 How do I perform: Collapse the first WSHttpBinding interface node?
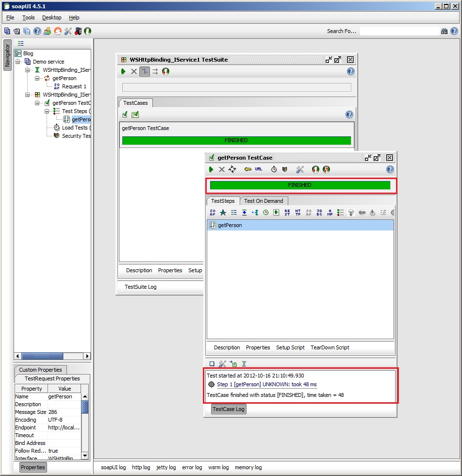27,70
